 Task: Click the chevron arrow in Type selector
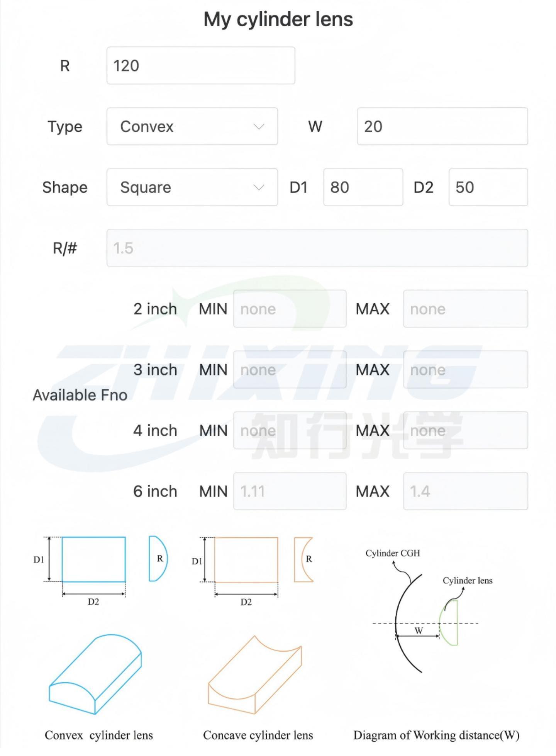coord(259,126)
